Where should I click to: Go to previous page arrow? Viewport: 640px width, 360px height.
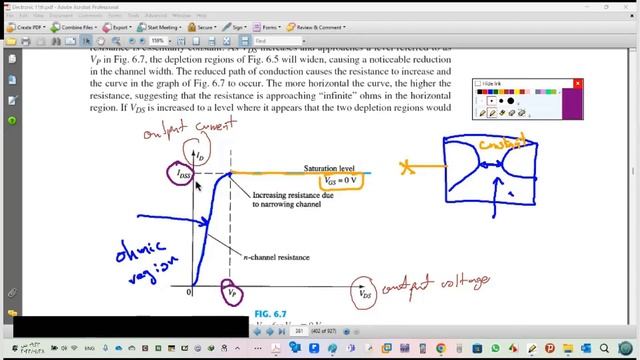(257, 331)
